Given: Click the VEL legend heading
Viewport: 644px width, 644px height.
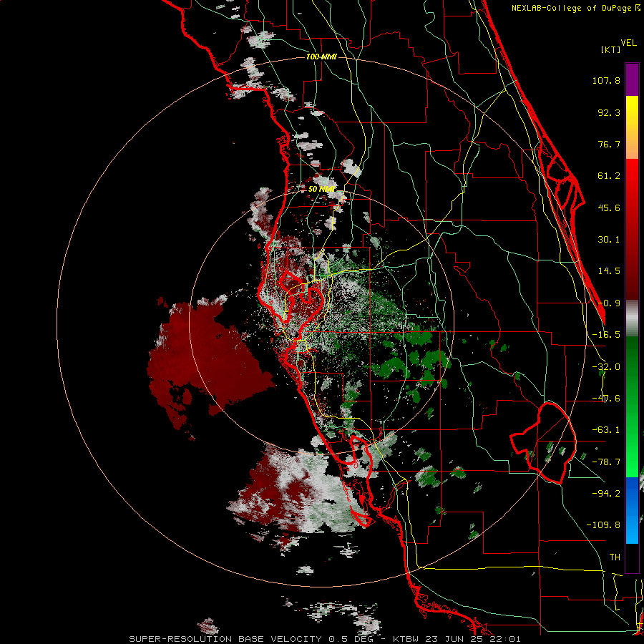Looking at the screenshot, I should (x=628, y=43).
